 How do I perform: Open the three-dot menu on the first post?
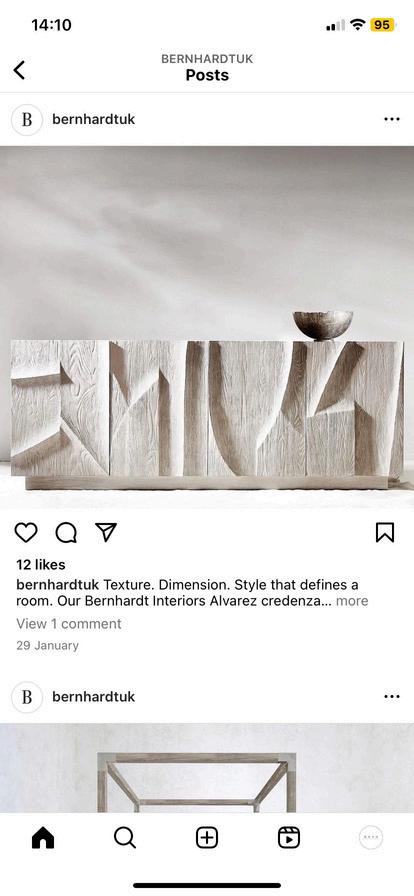click(392, 119)
